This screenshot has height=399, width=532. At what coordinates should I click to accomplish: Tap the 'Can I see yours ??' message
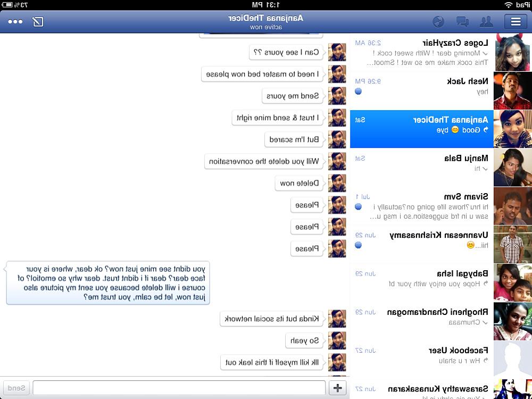coord(286,52)
